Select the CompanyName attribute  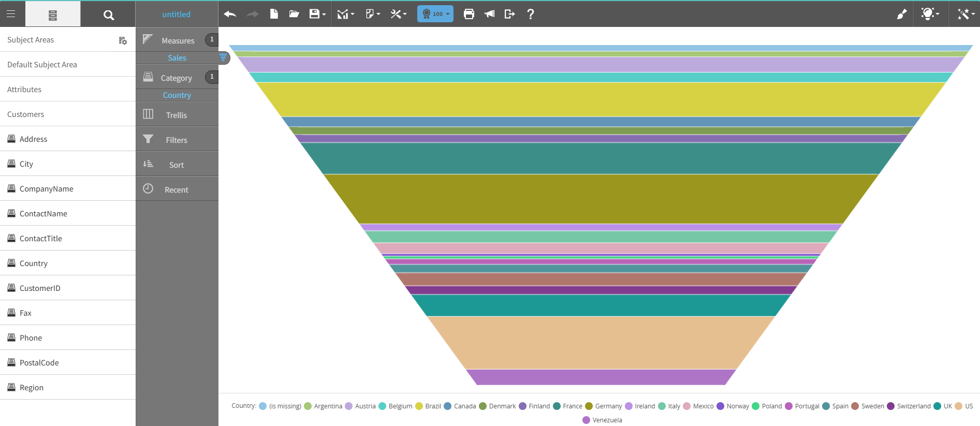tap(68, 189)
